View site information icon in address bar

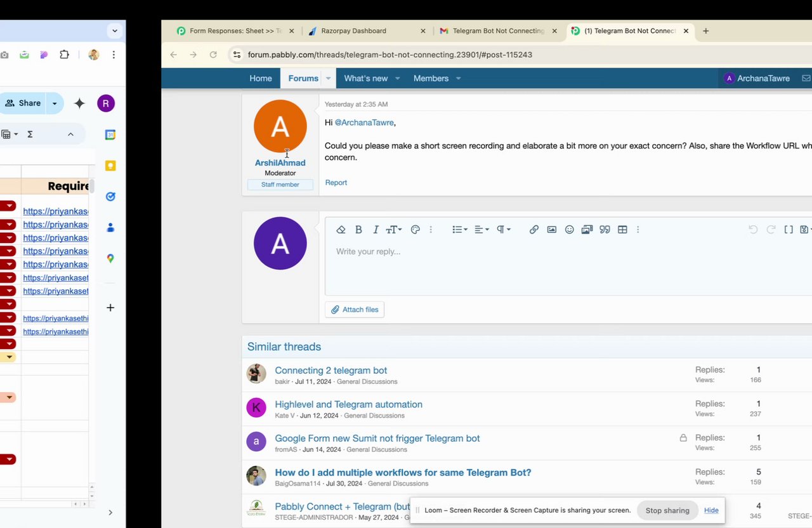[236, 55]
